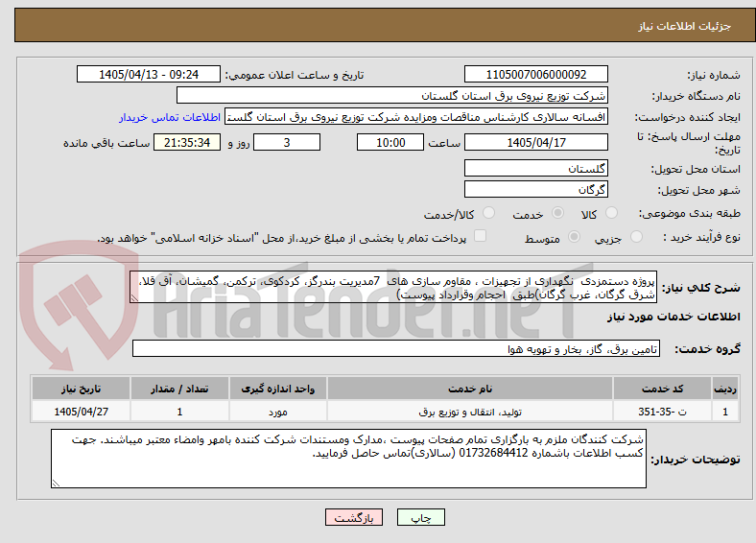Click the شرح کلی نیاز label
Viewport: 756px width, 543px height.
coord(701,288)
